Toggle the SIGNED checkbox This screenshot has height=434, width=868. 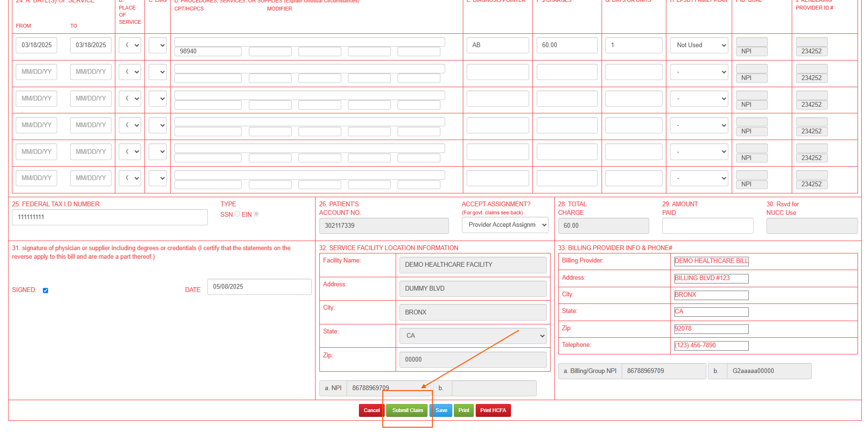45,290
